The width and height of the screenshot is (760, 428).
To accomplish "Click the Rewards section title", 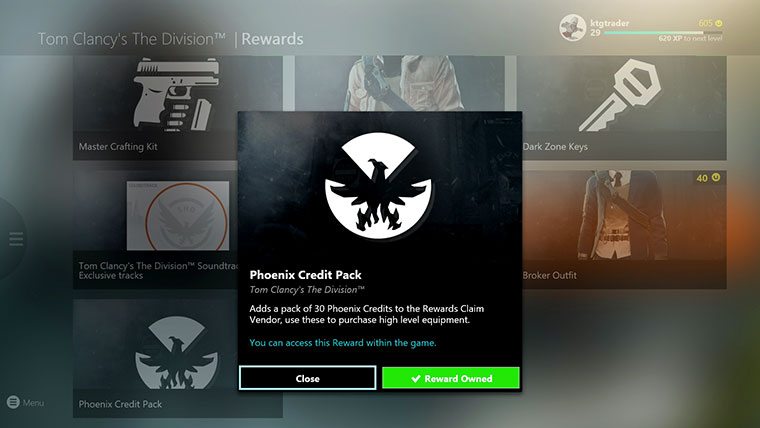I will (x=272, y=39).
